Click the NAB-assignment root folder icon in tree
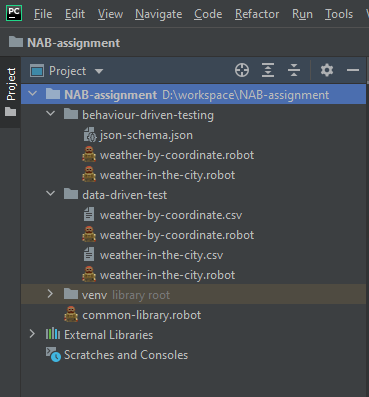Image resolution: width=369 pixels, height=397 pixels. click(53, 94)
